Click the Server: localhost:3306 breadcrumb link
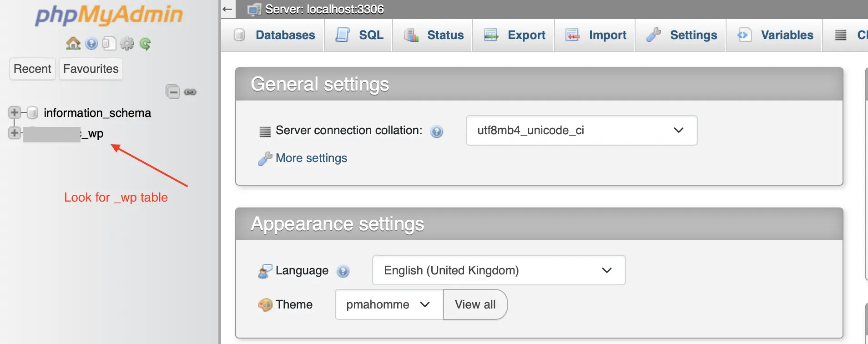The height and width of the screenshot is (344, 868). [x=324, y=9]
